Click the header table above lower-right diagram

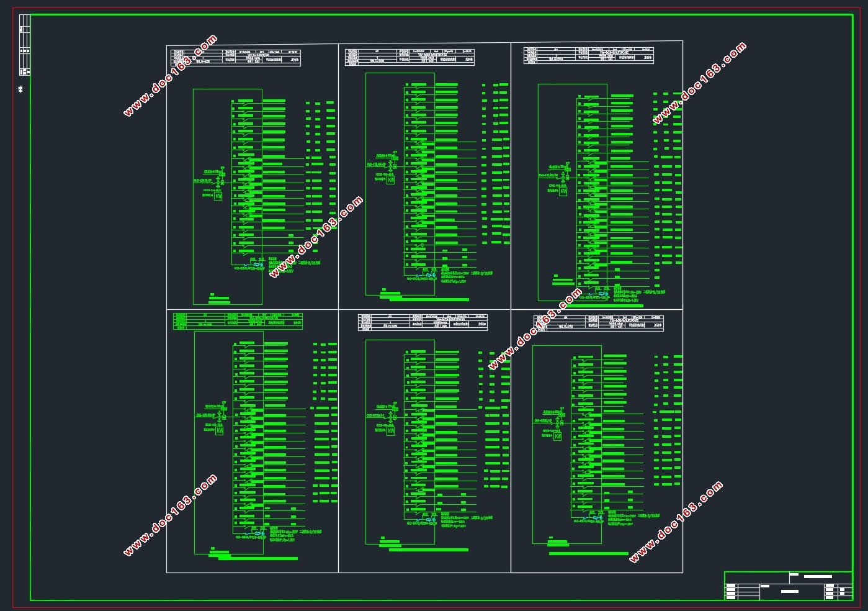(x=599, y=323)
